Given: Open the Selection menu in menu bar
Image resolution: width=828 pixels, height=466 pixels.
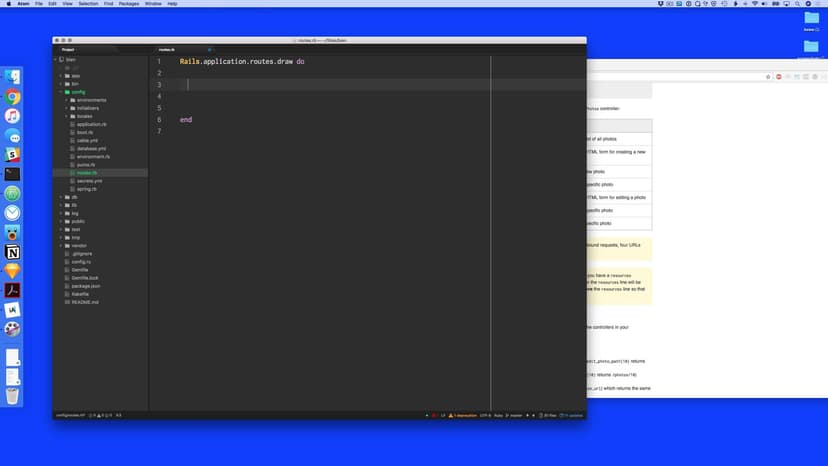Looking at the screenshot, I should pyautogui.click(x=88, y=4).
